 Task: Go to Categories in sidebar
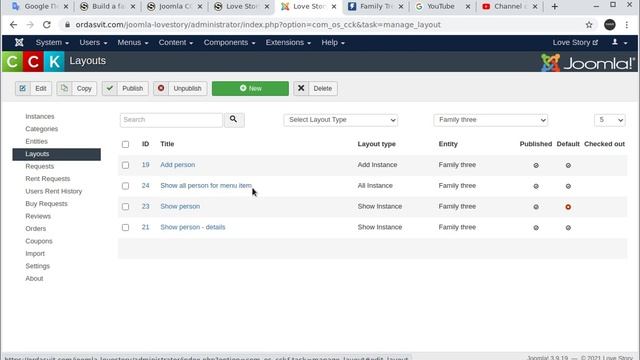[x=42, y=129]
